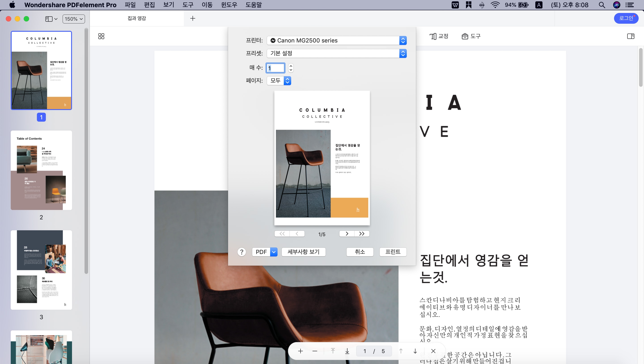Open the 150% zoom level dropdown

click(74, 19)
